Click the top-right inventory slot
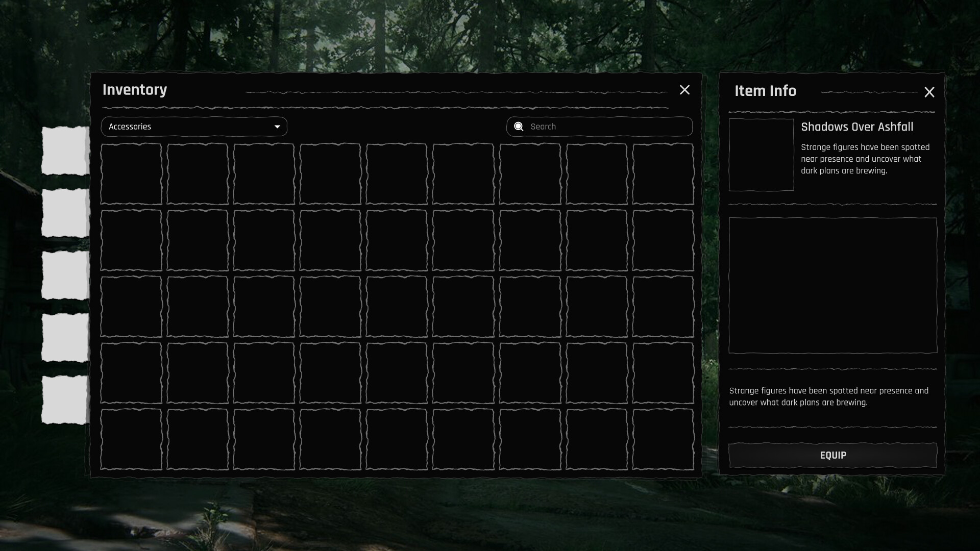Image resolution: width=980 pixels, height=551 pixels. (x=663, y=174)
